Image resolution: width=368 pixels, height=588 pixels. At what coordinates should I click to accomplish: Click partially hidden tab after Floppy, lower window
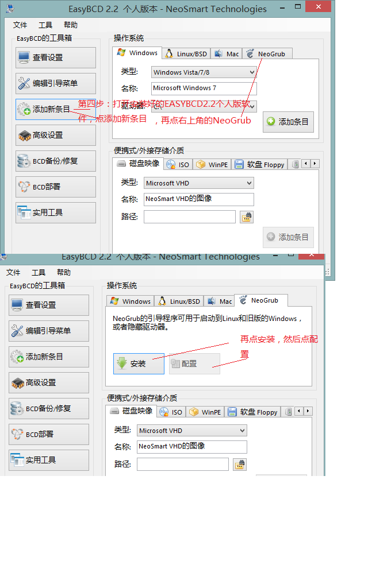pyautogui.click(x=287, y=412)
